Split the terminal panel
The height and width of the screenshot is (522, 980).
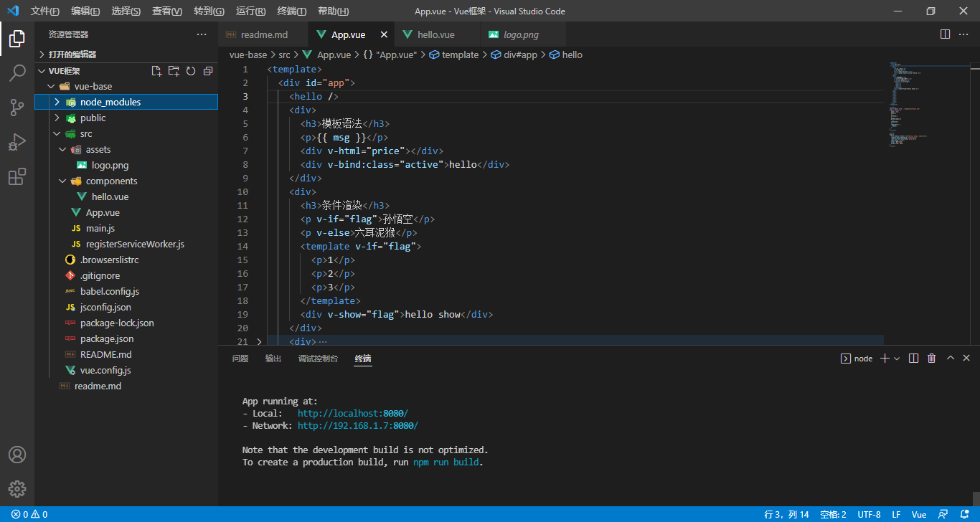coord(913,358)
